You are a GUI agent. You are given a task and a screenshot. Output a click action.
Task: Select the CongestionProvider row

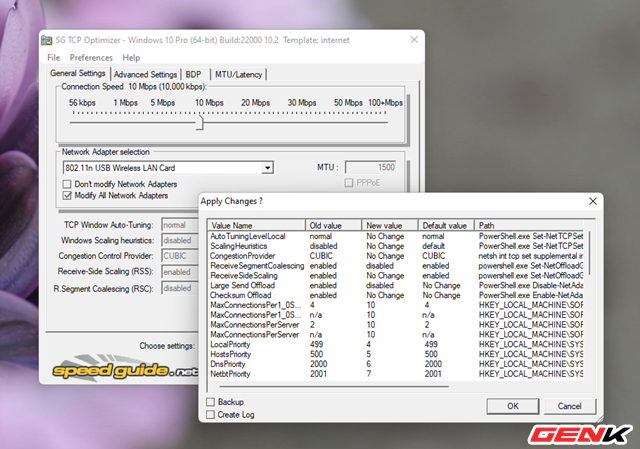(x=396, y=256)
